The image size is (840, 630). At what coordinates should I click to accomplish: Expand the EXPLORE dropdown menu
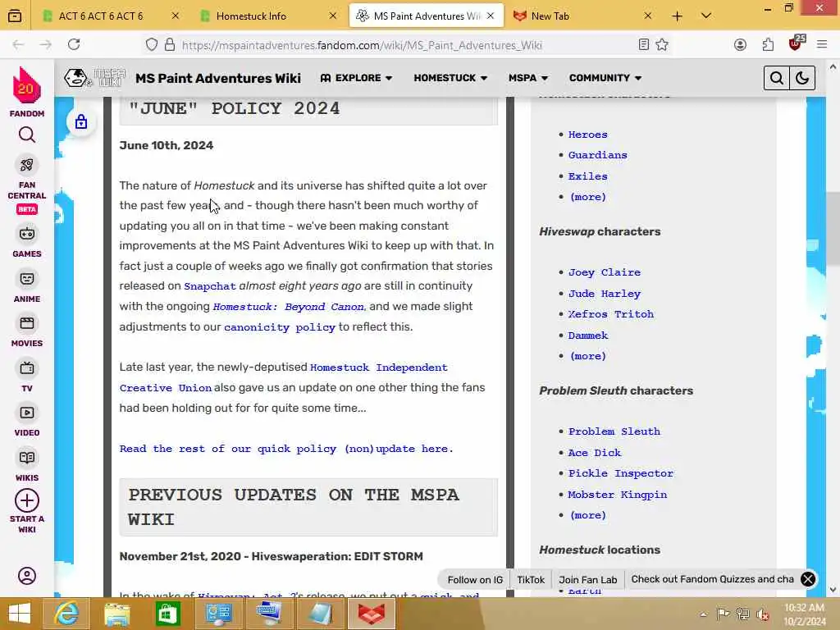(x=356, y=78)
